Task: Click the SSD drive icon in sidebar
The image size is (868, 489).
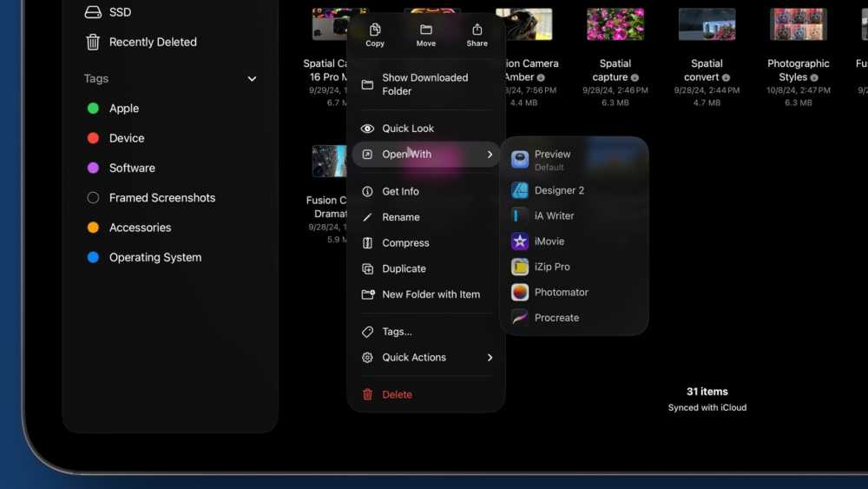Action: 93,12
